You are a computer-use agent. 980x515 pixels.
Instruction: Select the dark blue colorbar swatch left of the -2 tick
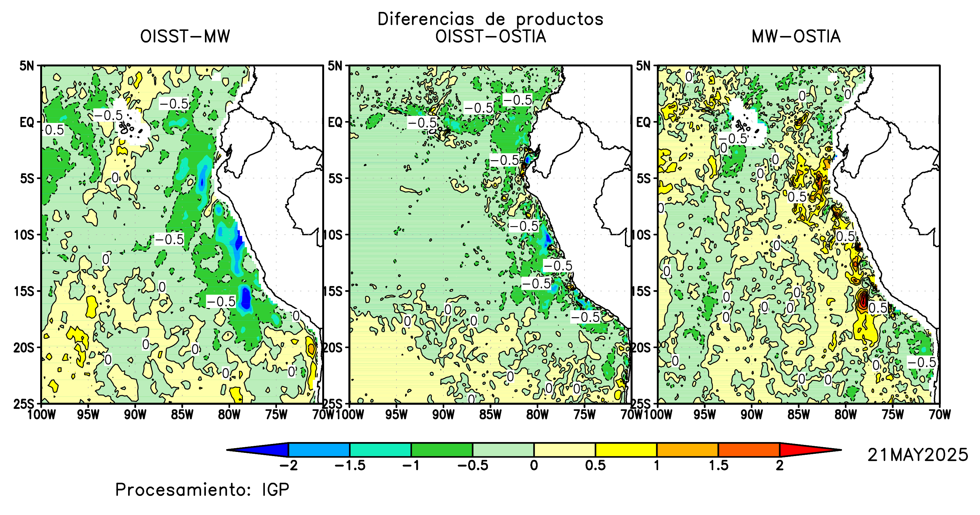pyautogui.click(x=263, y=450)
